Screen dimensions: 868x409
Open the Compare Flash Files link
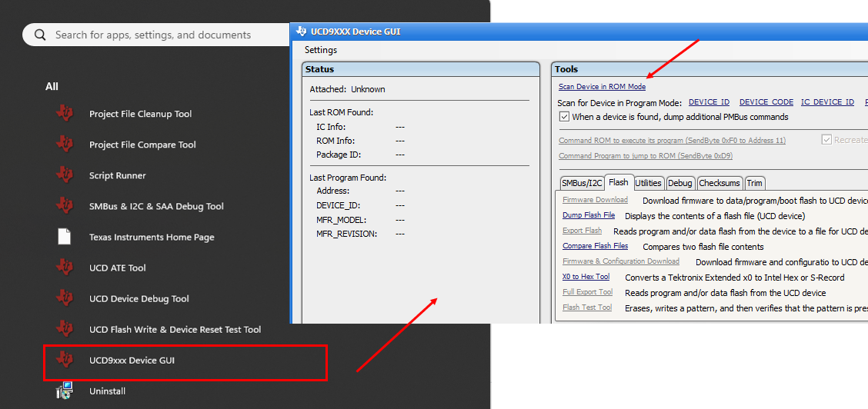click(595, 246)
